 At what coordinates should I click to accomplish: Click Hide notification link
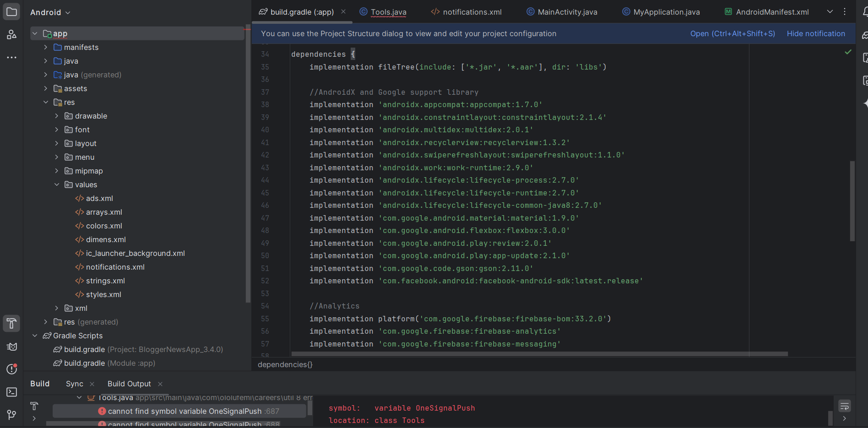(x=816, y=33)
